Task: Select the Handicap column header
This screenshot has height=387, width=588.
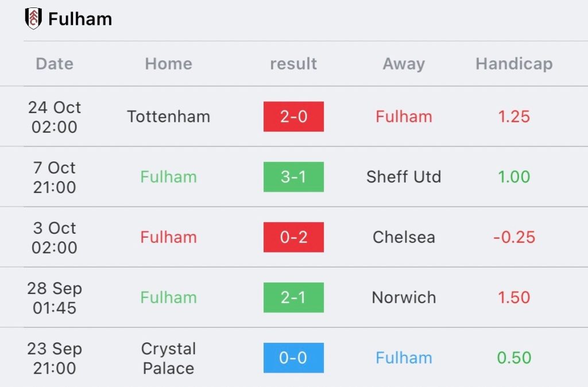Action: 514,64
